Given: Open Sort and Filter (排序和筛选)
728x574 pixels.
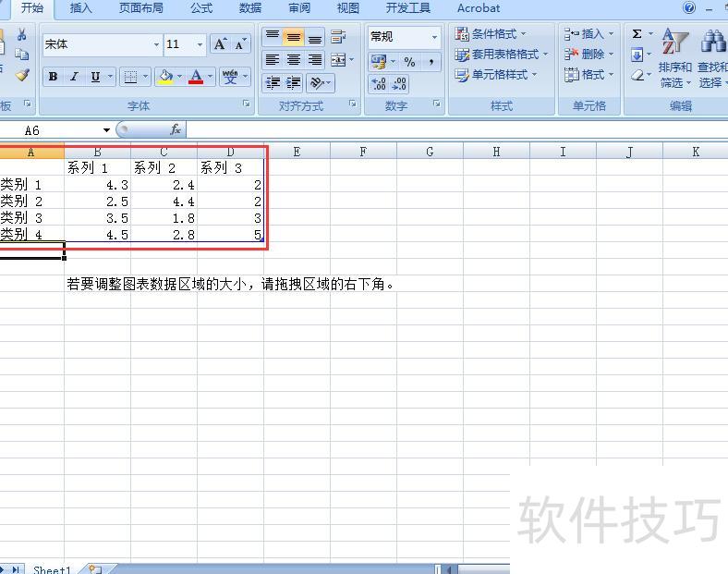Looking at the screenshot, I should click(675, 58).
